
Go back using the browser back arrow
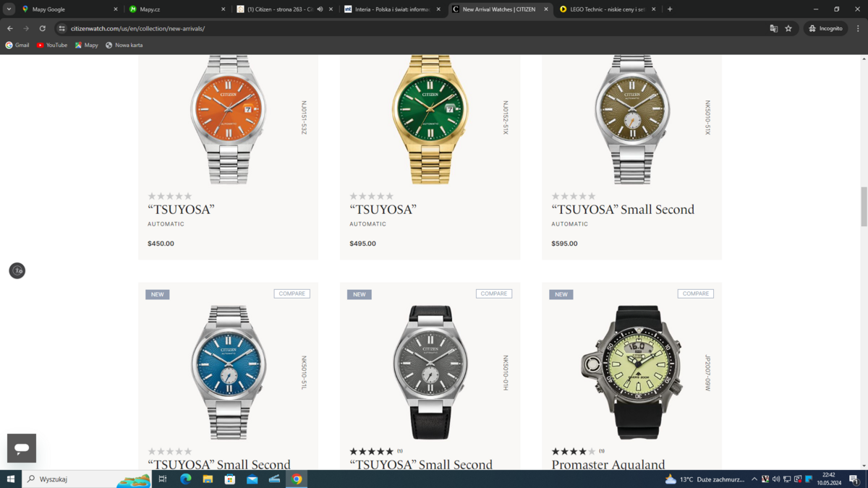10,28
